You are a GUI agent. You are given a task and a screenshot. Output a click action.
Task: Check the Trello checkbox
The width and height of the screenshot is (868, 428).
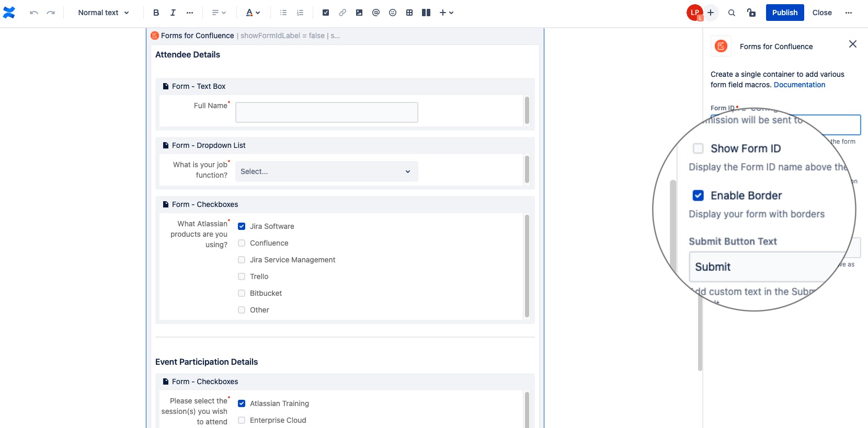[242, 276]
